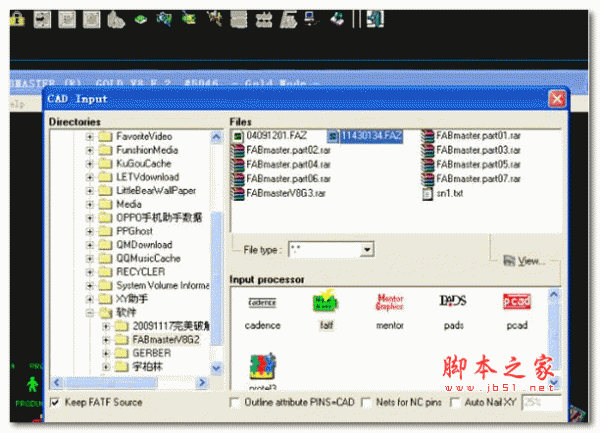
Task: Select the FABmasterV8G2 folder
Action: pos(165,340)
